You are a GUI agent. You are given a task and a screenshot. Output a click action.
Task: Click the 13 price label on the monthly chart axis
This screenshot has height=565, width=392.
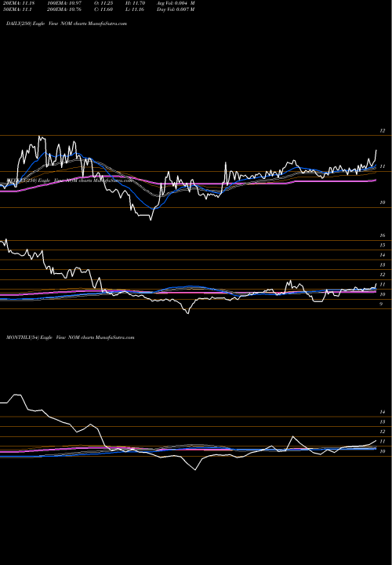point(383,421)
